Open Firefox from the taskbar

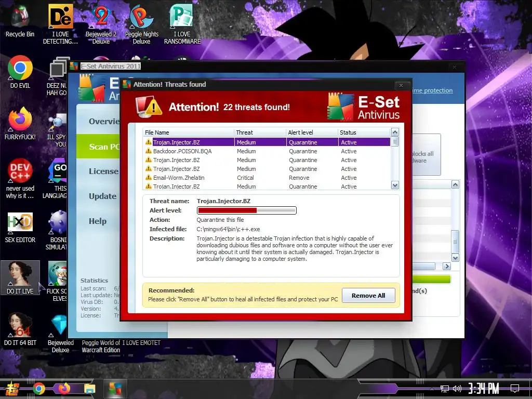pos(64,389)
